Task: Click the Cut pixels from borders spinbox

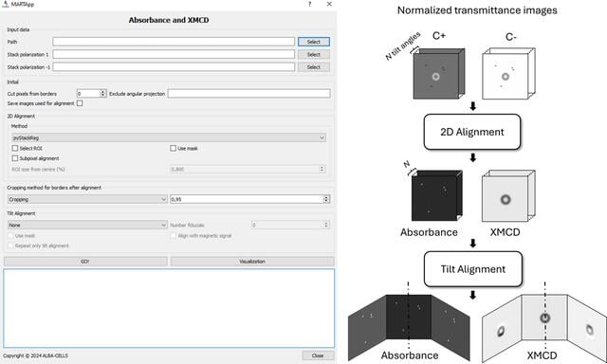Action: click(x=91, y=94)
